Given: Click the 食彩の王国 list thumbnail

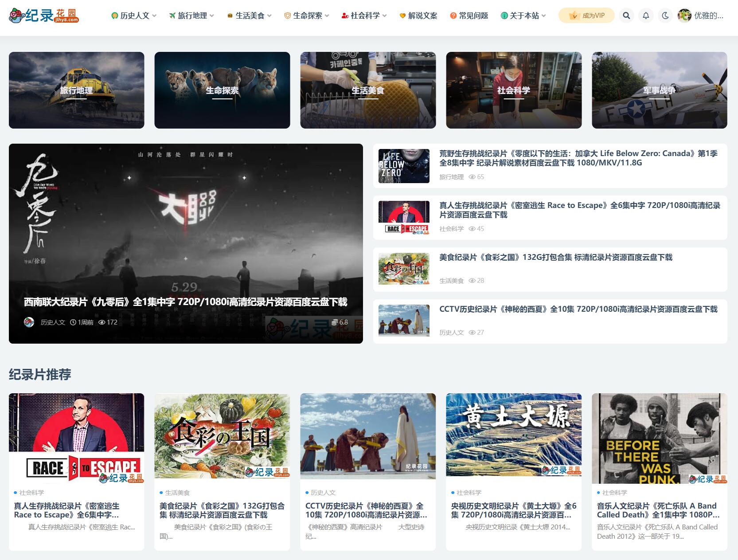Looking at the screenshot, I should tap(404, 270).
